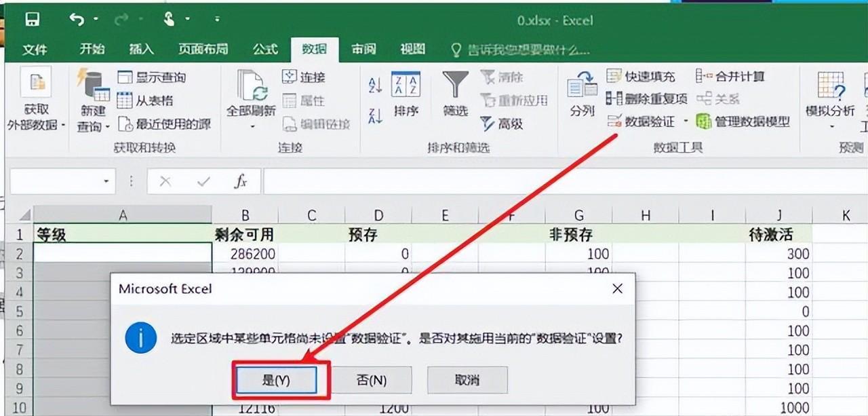Click 关系 in data tools
This screenshot has width=868, height=416.
pos(718,99)
